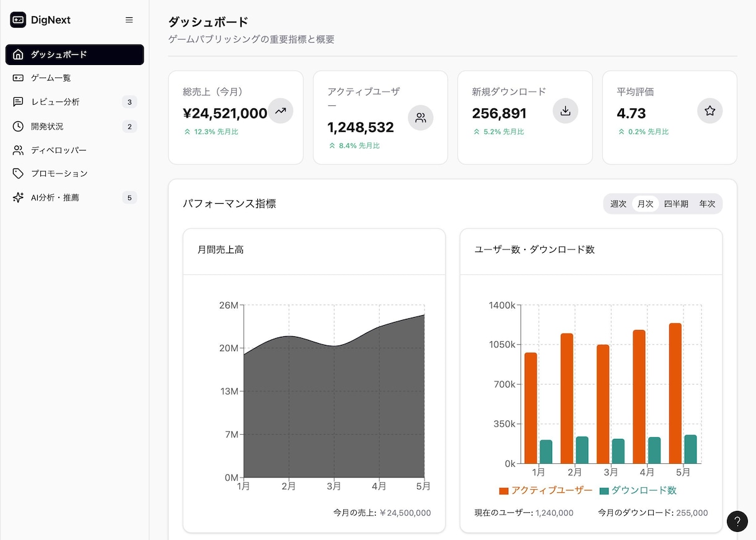
Task: Click the up chevron beside 5.2% 先月比
Action: tap(477, 132)
